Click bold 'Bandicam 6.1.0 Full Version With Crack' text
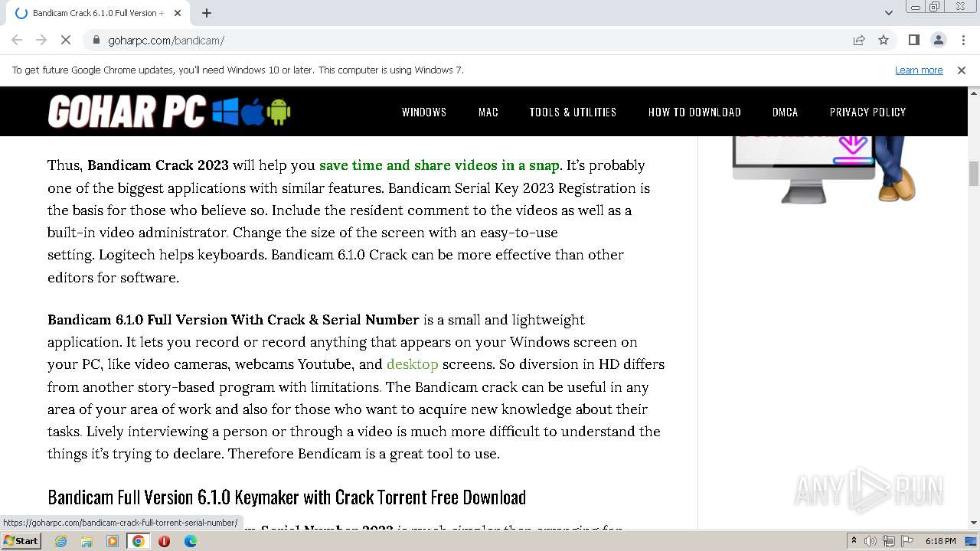Screen dimensions: 980x551 coord(234,320)
